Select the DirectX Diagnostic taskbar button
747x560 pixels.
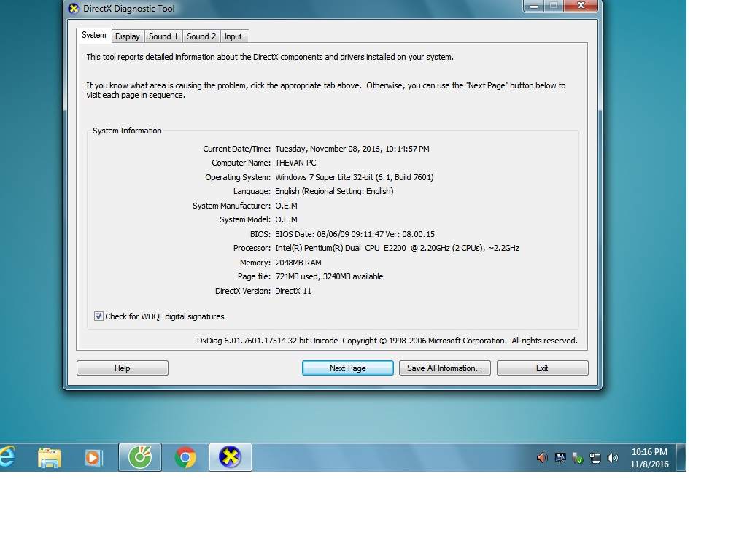pyautogui.click(x=230, y=457)
